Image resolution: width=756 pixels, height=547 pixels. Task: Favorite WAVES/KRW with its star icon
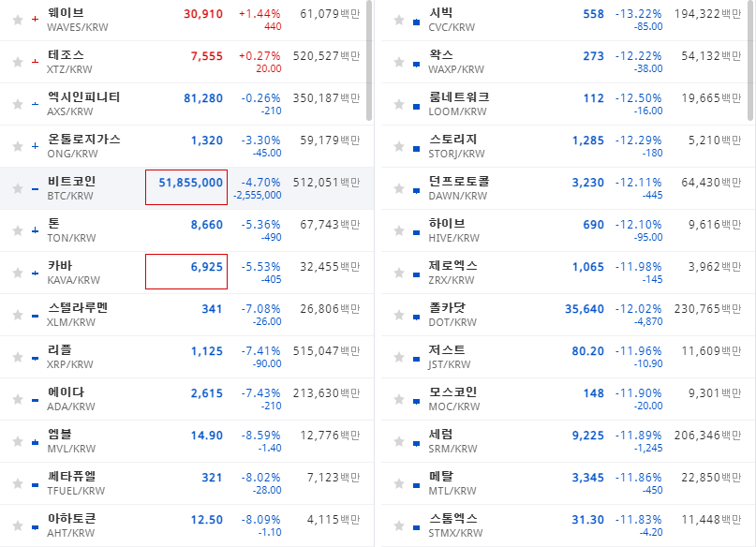point(18,20)
